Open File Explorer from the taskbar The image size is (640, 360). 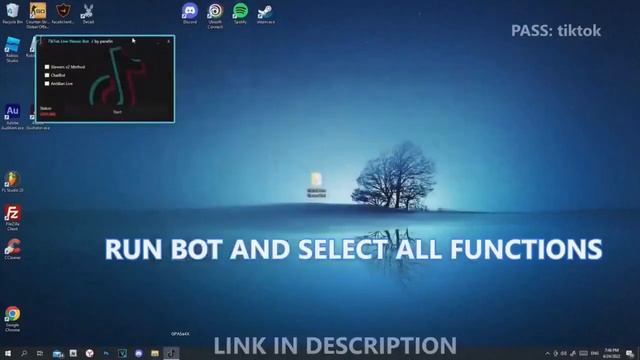155,353
